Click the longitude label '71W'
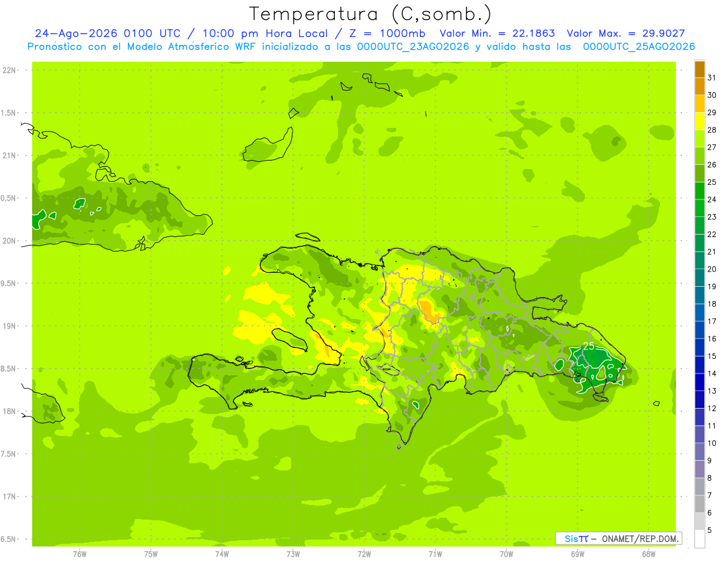Viewport: 728px width, 562px height. (x=435, y=554)
